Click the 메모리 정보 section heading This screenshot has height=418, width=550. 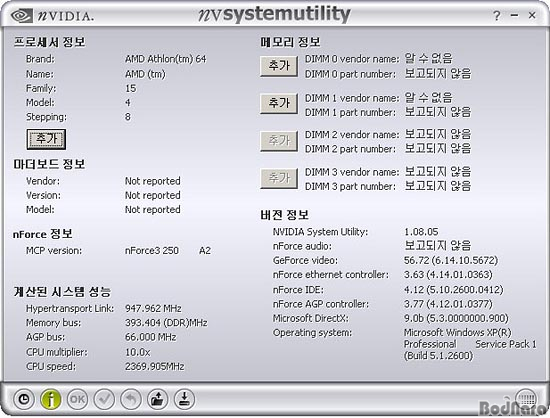tap(290, 42)
